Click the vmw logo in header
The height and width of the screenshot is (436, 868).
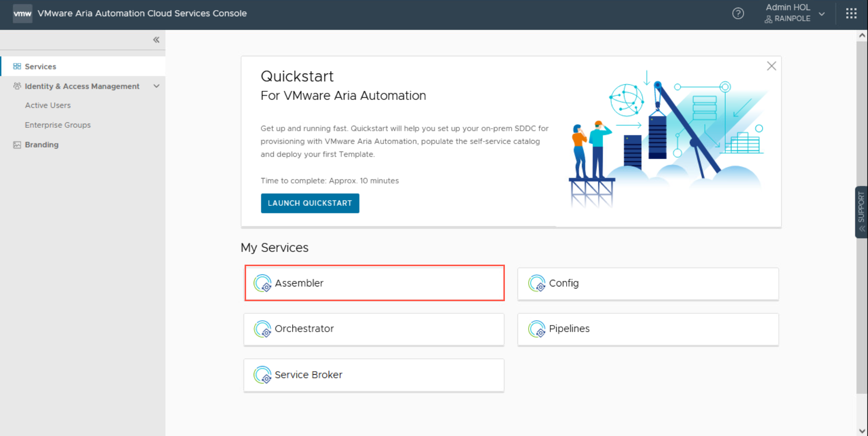22,14
